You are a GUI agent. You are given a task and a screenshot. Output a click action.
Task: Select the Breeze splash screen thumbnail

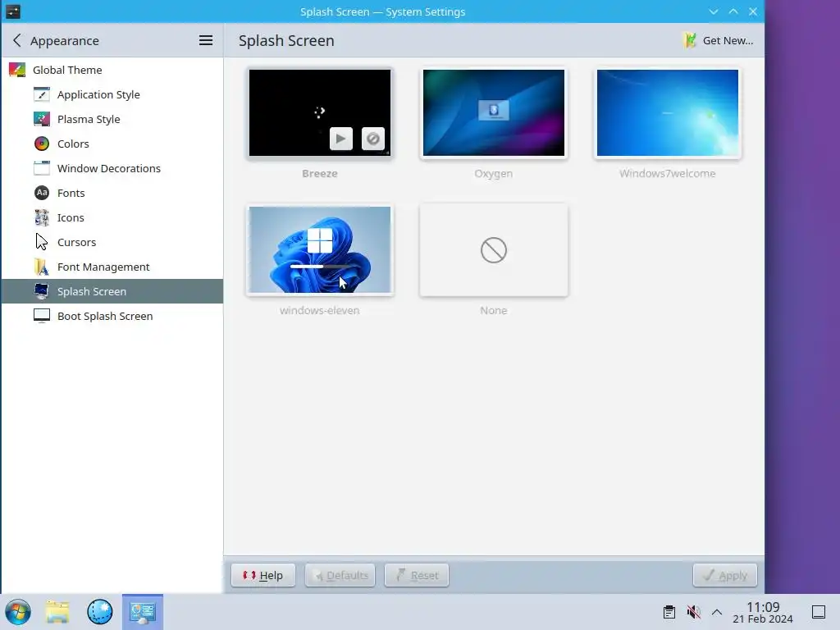320,112
